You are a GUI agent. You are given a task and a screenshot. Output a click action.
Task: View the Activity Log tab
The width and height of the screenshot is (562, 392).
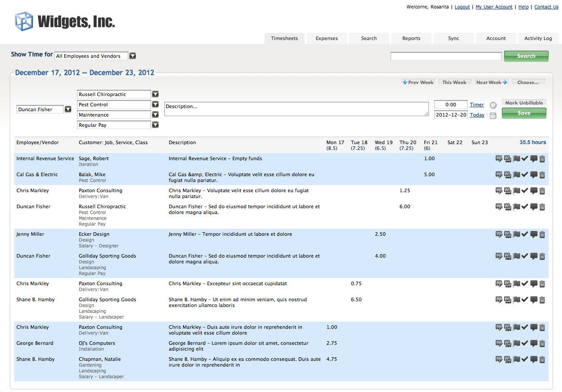[538, 39]
